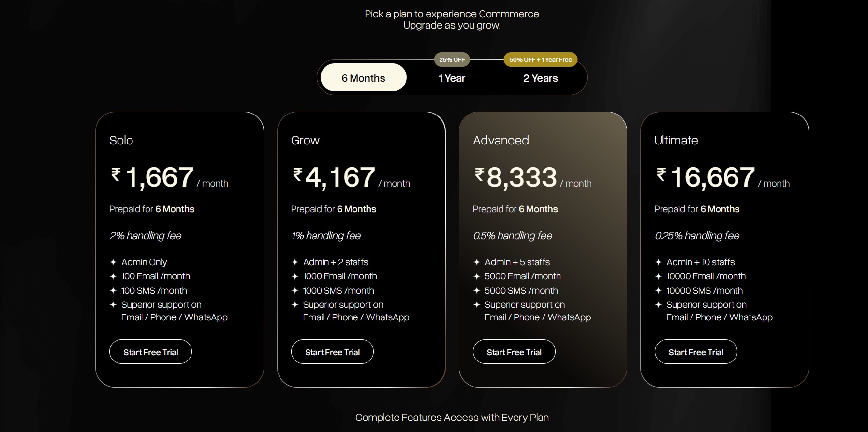
Task: Click the 50% OFF + 1 Year Free badge
Action: 541,59
